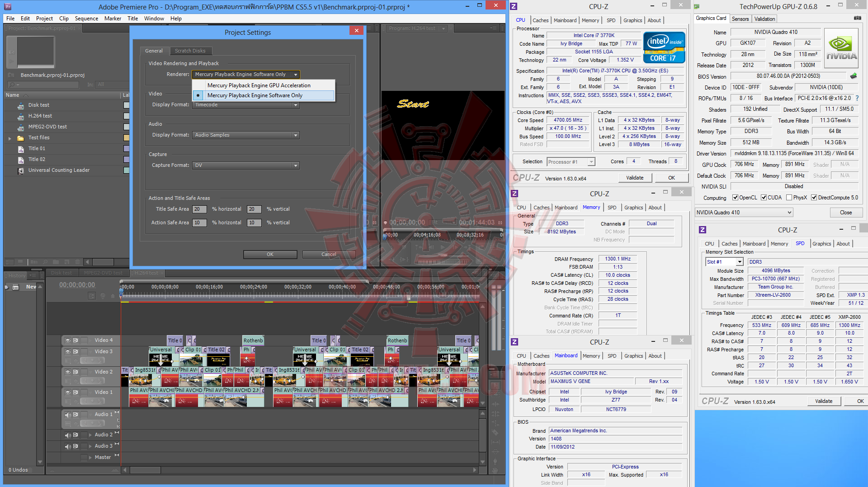Open the Sensors tab in GPU-Z
The width and height of the screenshot is (868, 487).
point(740,19)
